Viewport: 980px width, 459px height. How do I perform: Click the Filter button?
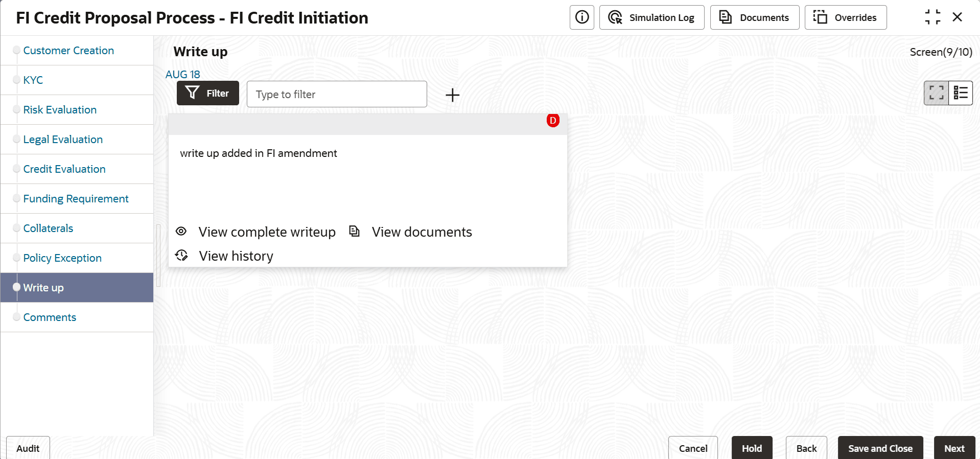(x=207, y=93)
